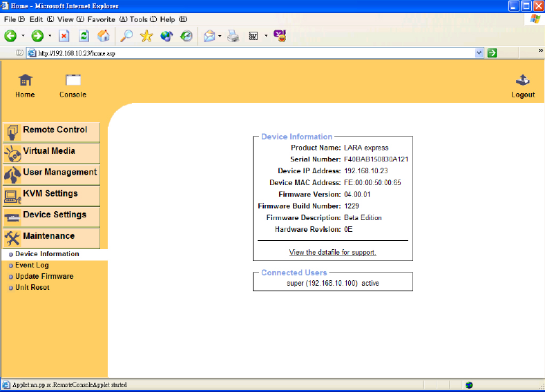Click the page icon in address bar

pos(32,53)
